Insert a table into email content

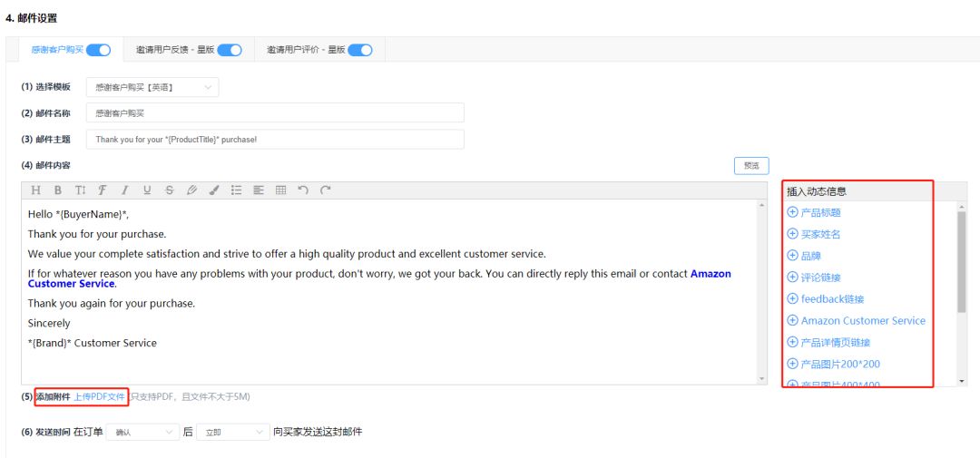[281, 190]
